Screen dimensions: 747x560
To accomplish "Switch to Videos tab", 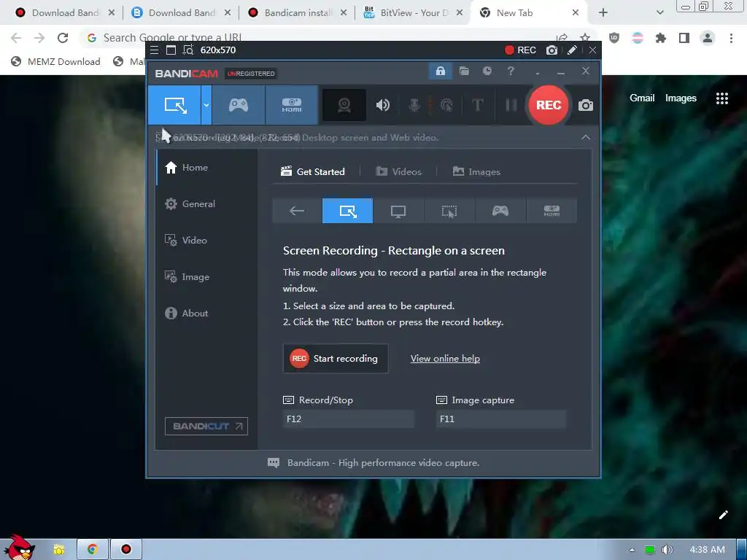I will click(399, 171).
